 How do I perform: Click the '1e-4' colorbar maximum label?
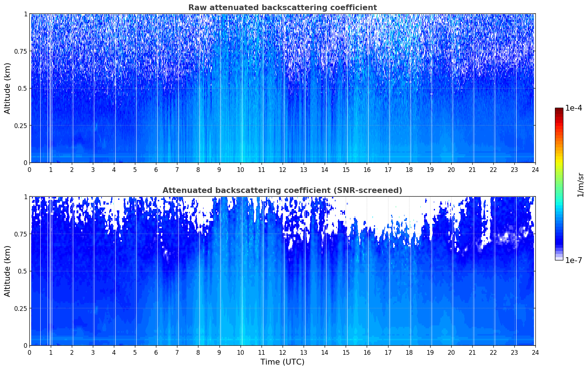573,108
